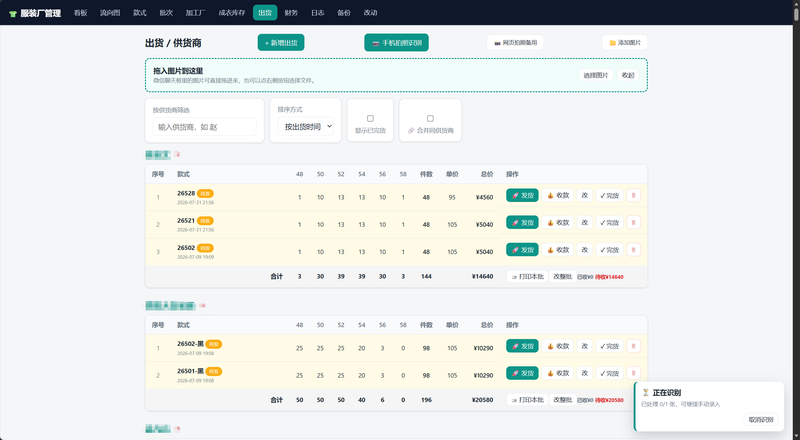Click 改 for the 26501-黑 row
800x440 pixels.
click(x=585, y=373)
